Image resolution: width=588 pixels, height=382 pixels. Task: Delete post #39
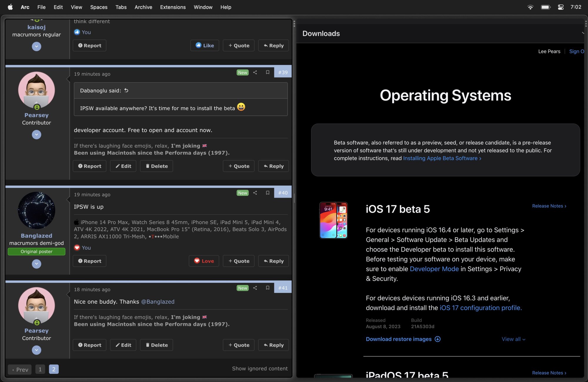click(x=156, y=166)
